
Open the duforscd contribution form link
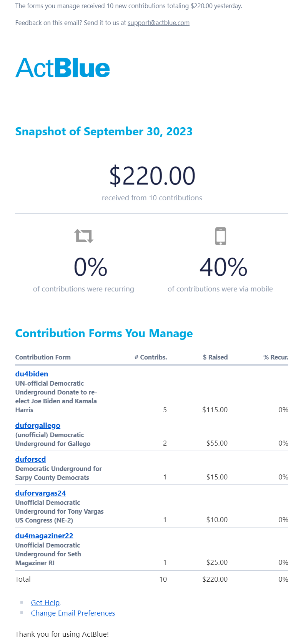pos(30,459)
